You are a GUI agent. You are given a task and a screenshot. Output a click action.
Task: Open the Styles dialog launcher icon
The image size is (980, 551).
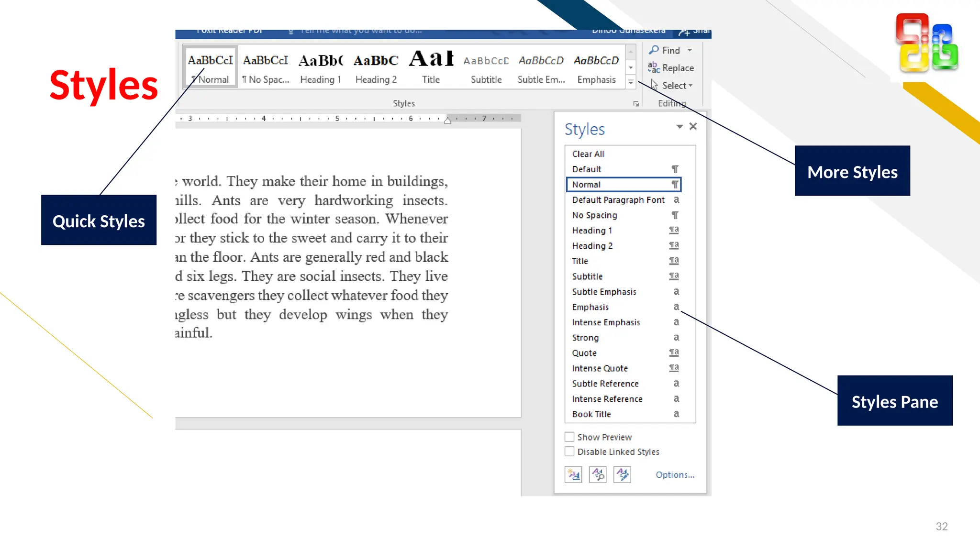pos(636,104)
